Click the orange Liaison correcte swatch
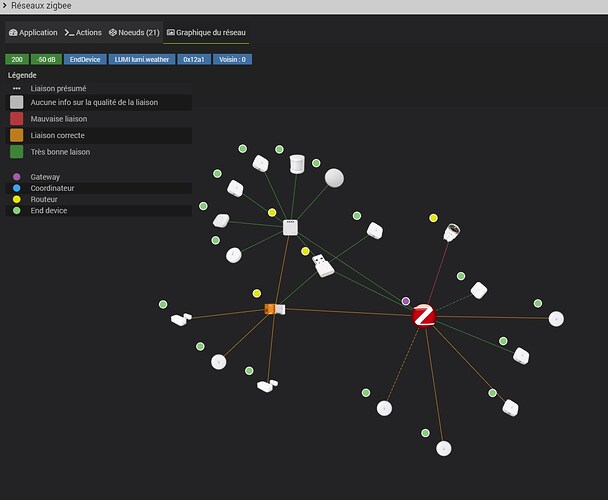 pos(17,135)
